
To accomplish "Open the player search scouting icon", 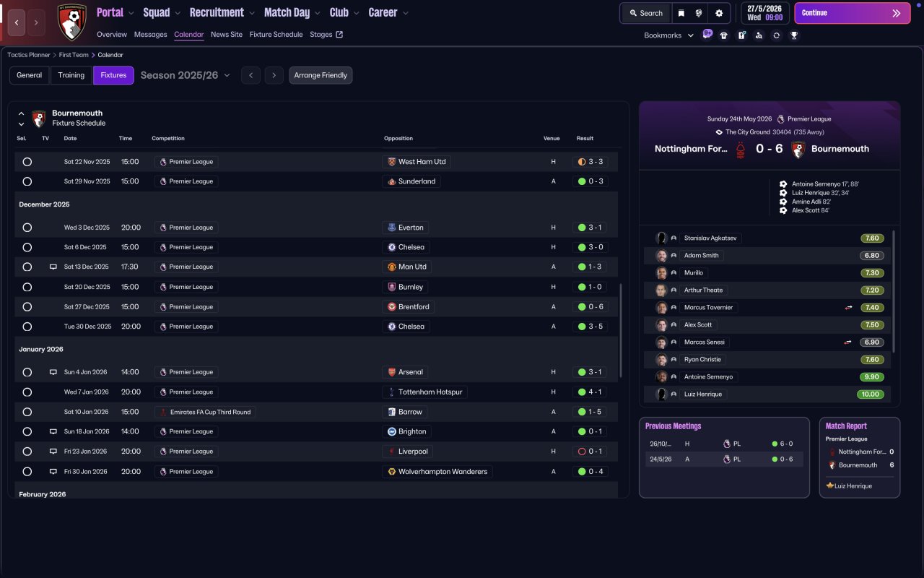I will [x=759, y=35].
